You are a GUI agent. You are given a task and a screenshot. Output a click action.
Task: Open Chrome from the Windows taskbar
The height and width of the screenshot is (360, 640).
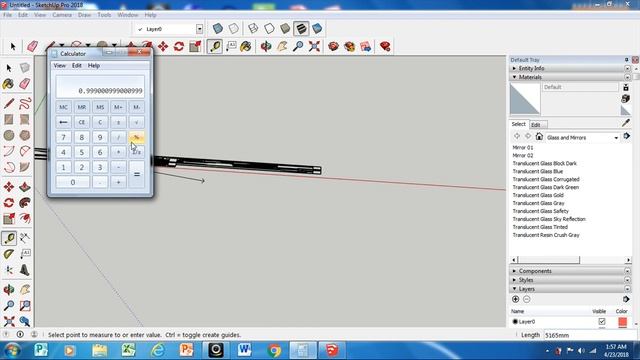pos(274,350)
